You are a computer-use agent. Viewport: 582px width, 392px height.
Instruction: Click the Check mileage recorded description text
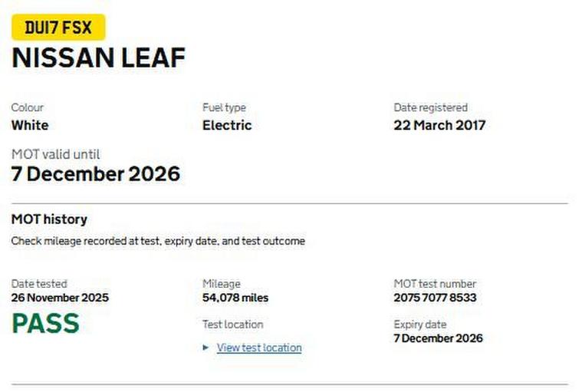[158, 241]
